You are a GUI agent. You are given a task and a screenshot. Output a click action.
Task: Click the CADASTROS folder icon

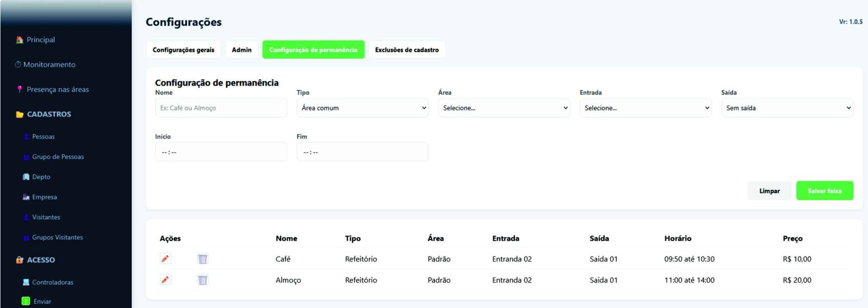click(20, 114)
